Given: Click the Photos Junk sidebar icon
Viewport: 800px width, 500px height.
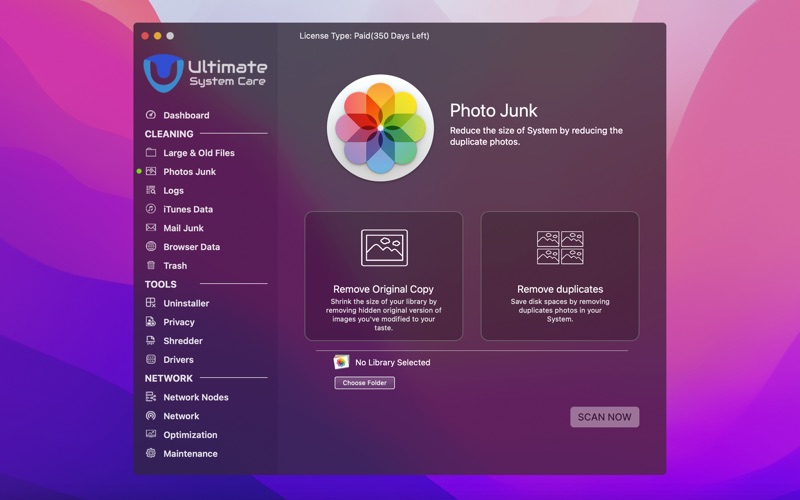Looking at the screenshot, I should click(x=151, y=171).
